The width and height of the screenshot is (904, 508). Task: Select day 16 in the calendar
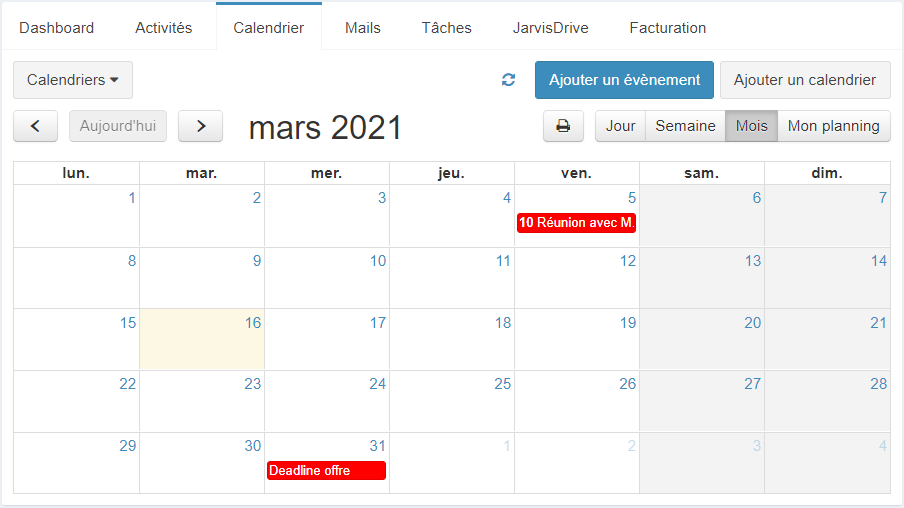tap(202, 338)
